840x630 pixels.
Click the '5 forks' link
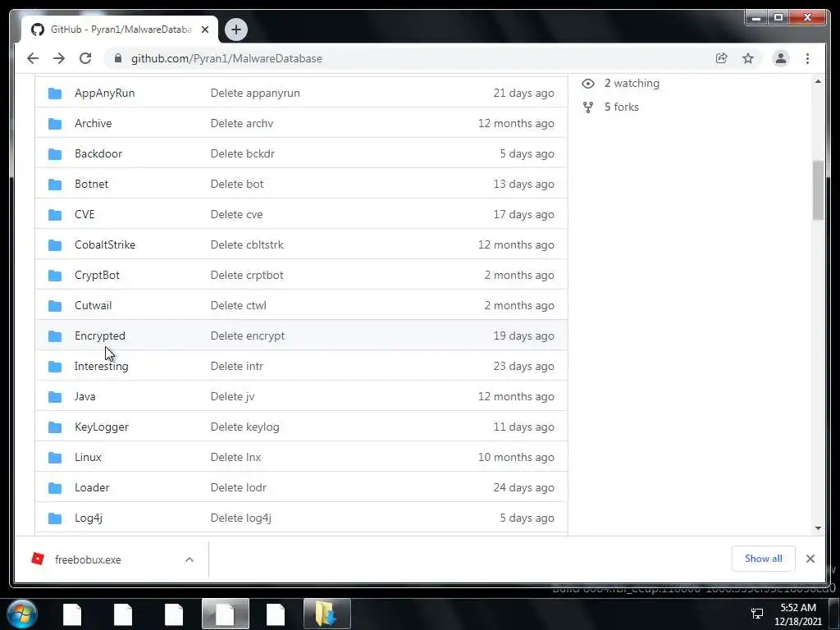622,107
